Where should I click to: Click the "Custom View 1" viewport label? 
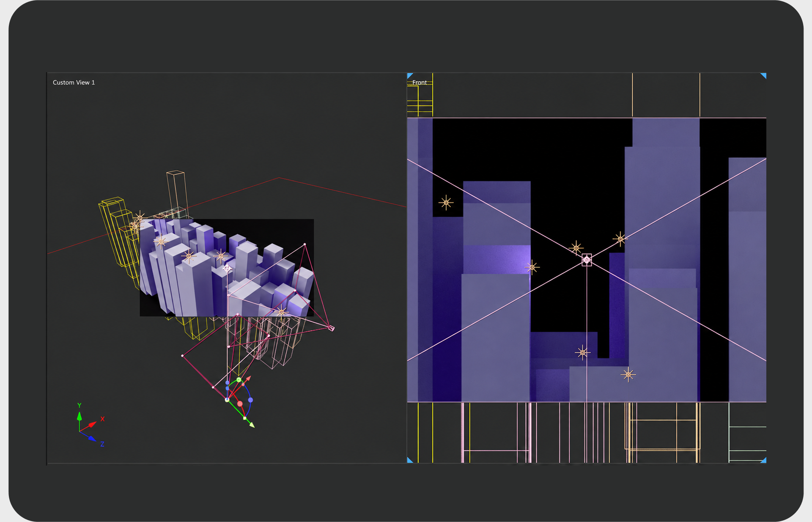point(74,82)
